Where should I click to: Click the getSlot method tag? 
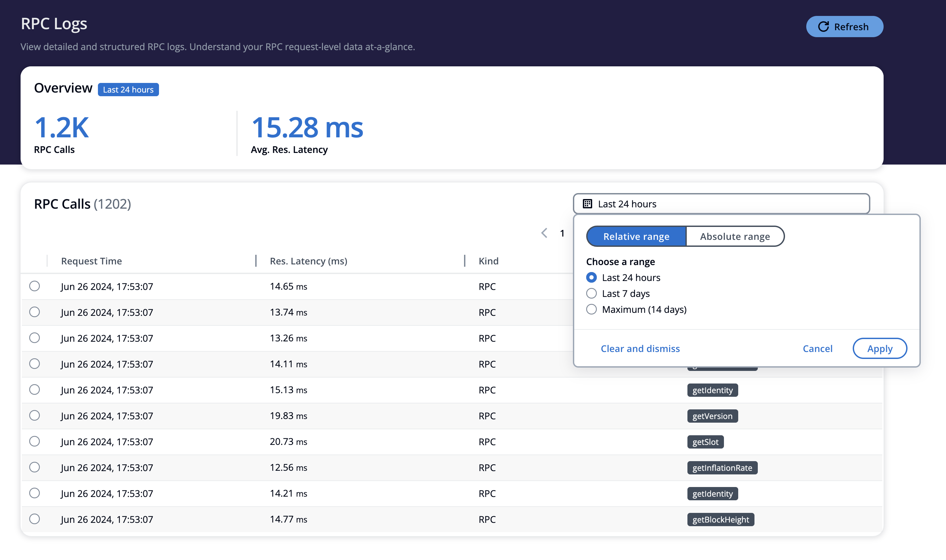click(x=705, y=442)
